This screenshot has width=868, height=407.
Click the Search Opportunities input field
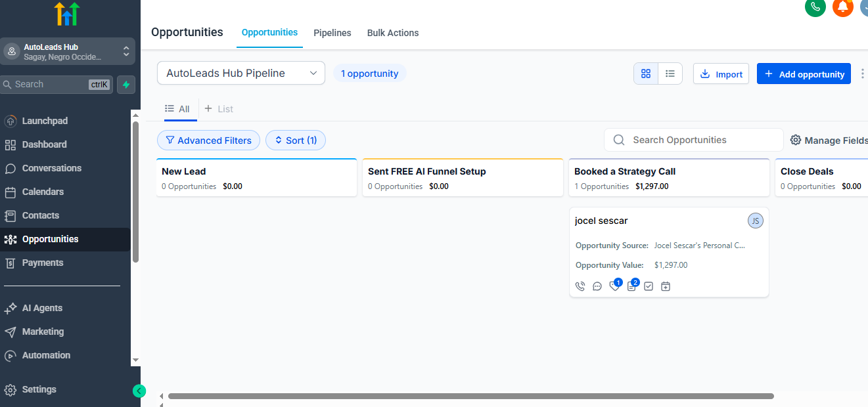pos(693,140)
